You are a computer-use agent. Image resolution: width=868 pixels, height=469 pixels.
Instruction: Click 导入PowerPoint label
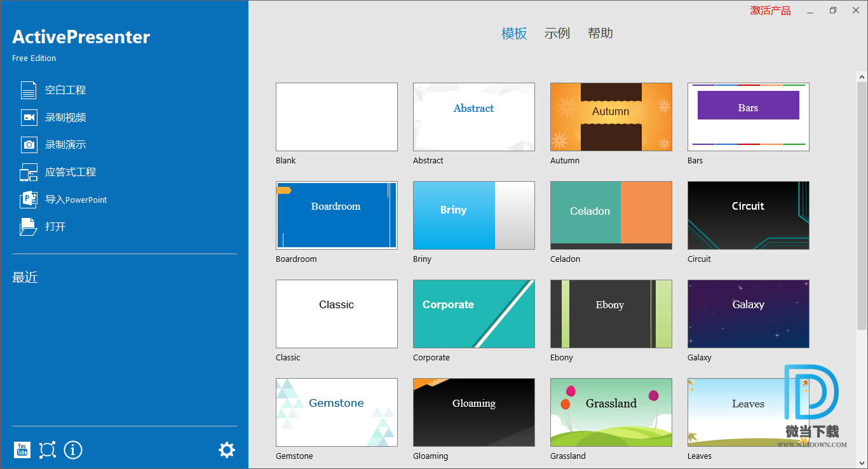[76, 200]
